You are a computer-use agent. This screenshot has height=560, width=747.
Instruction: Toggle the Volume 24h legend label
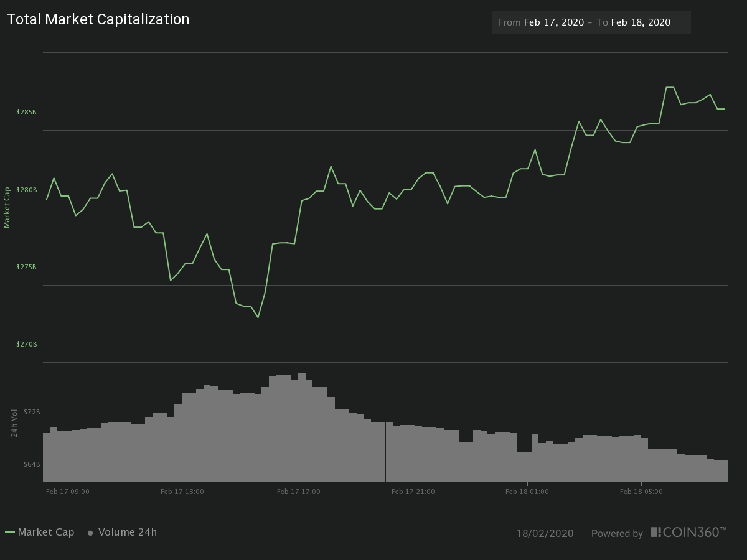128,533
